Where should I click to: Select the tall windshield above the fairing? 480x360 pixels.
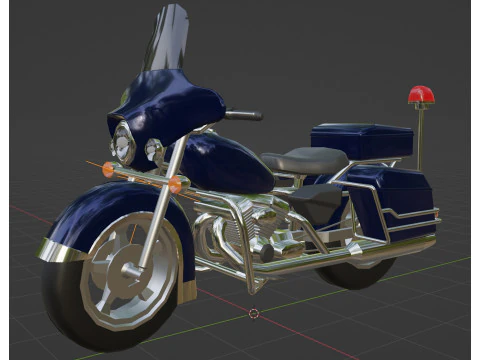(x=168, y=37)
